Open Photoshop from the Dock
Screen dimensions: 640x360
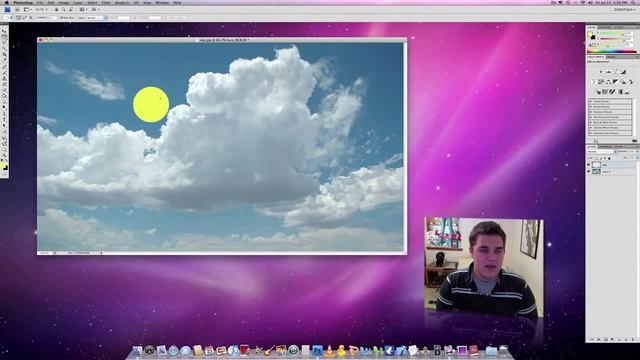click(318, 350)
